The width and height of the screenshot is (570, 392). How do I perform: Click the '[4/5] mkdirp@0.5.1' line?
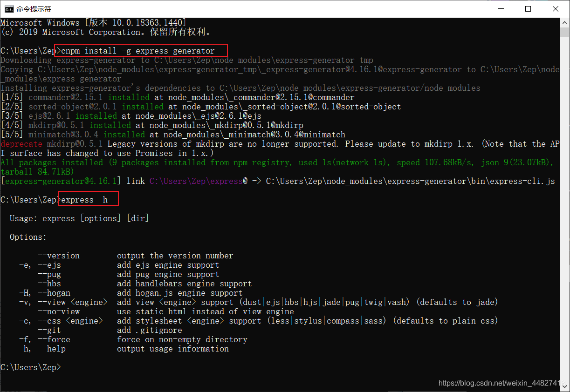[152, 125]
